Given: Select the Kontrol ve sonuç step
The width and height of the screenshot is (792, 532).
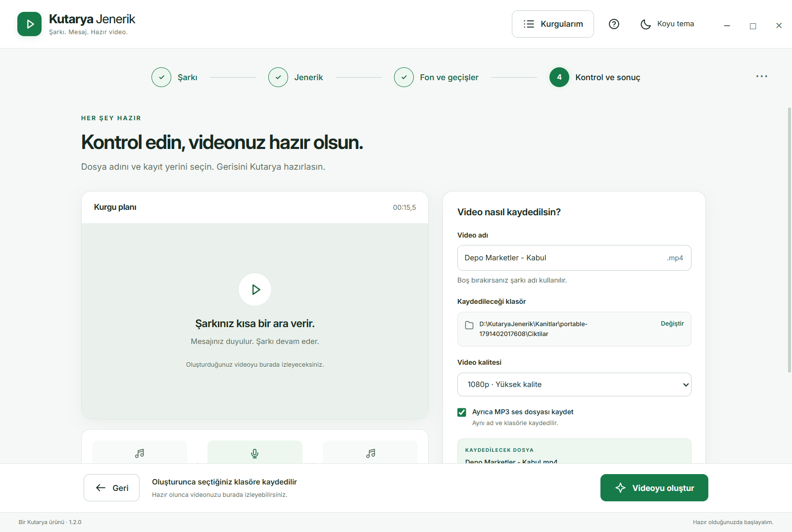Looking at the screenshot, I should click(595, 77).
